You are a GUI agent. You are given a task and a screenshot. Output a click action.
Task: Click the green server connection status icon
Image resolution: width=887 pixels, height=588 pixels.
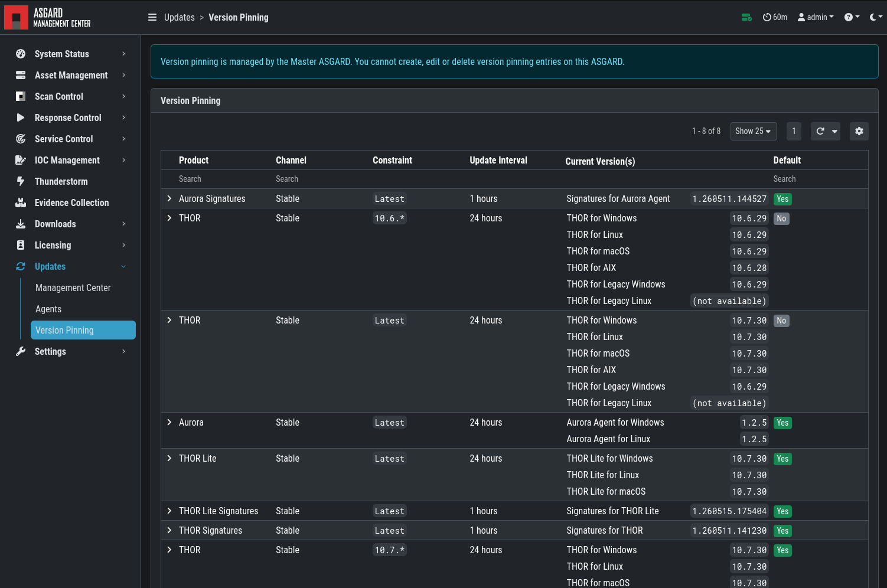746,17
